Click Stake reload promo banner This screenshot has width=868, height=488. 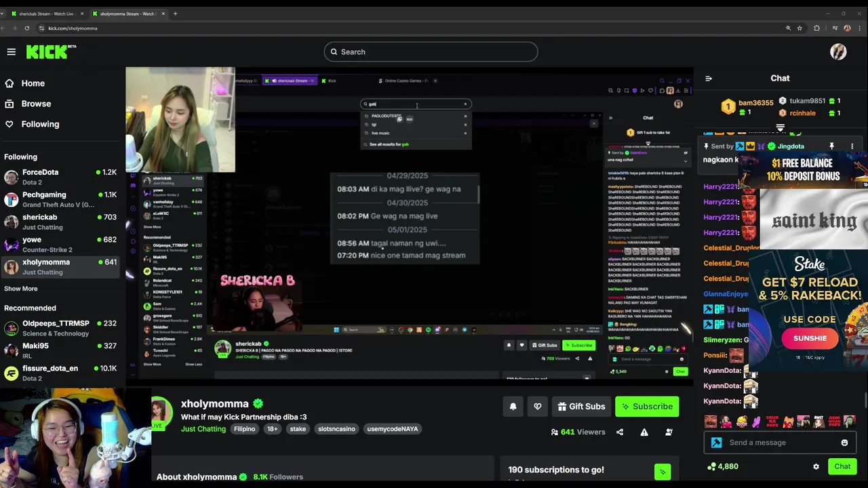point(809,310)
